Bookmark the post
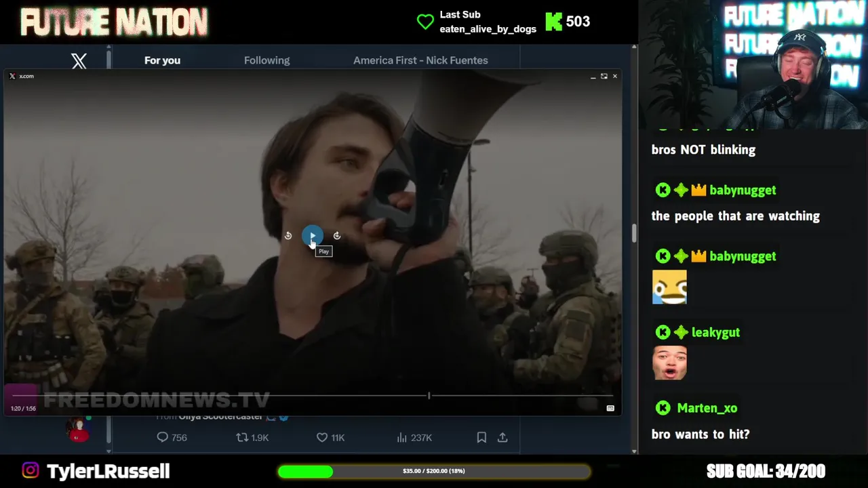Viewport: 868px width, 488px height. point(481,437)
